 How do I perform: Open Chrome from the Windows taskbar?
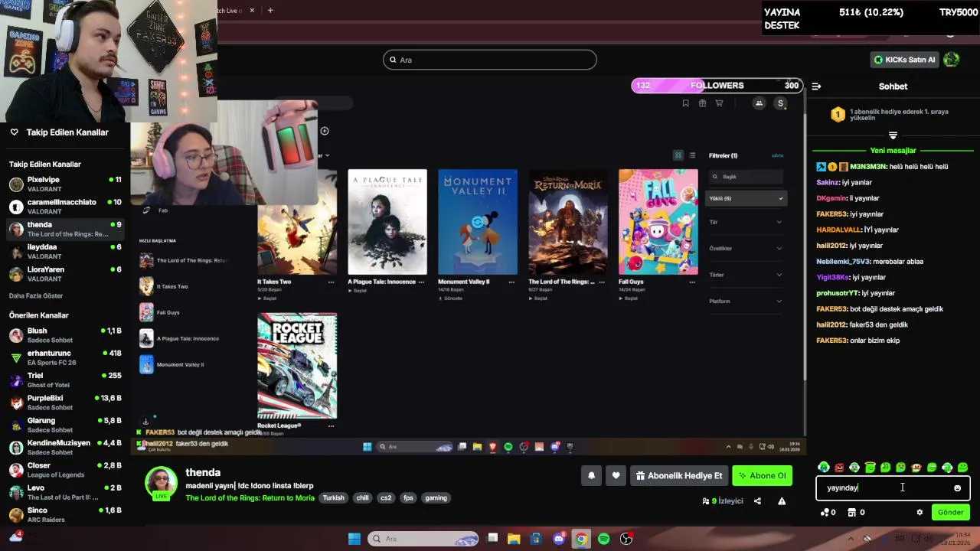581,539
